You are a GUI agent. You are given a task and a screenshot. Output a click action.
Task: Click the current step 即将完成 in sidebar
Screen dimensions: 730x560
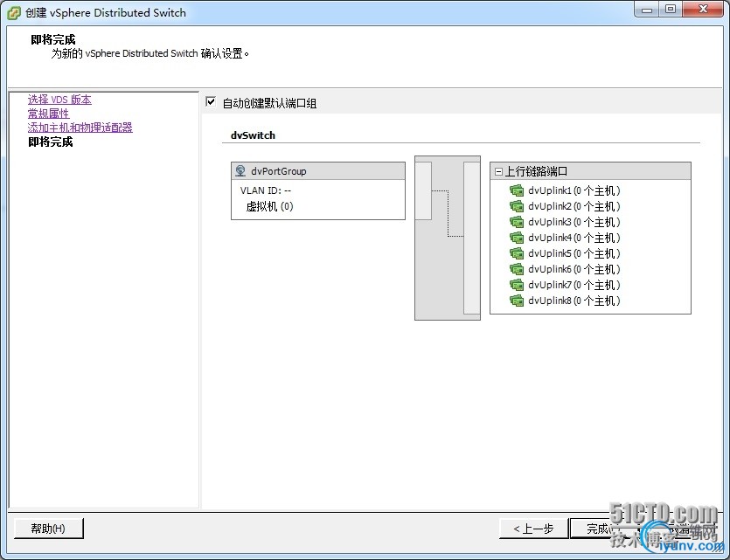(51, 142)
